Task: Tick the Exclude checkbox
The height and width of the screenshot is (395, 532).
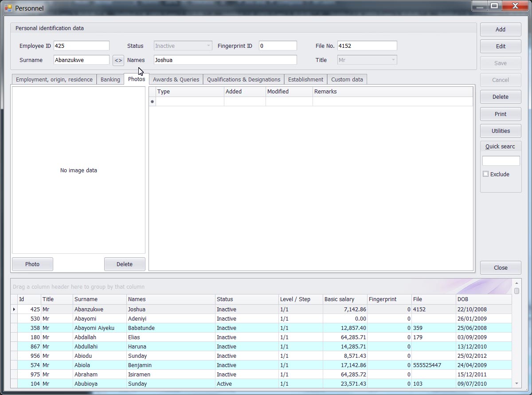Action: (x=486, y=174)
